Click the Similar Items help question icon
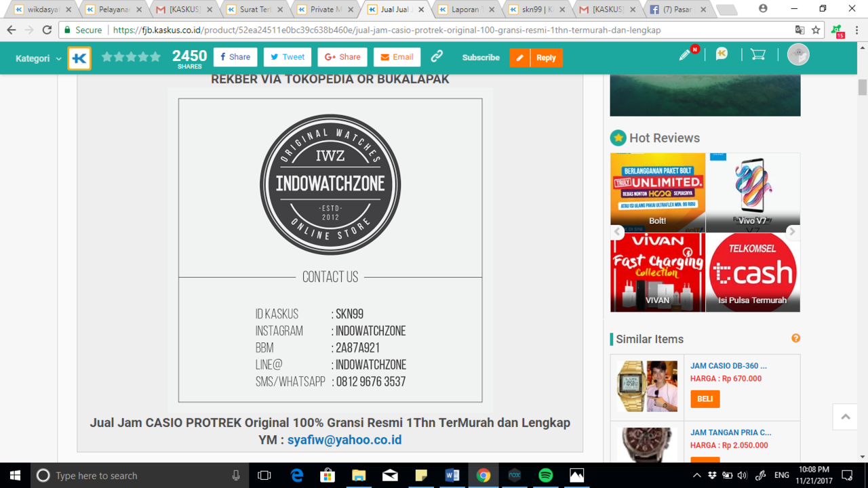868x488 pixels. click(795, 338)
